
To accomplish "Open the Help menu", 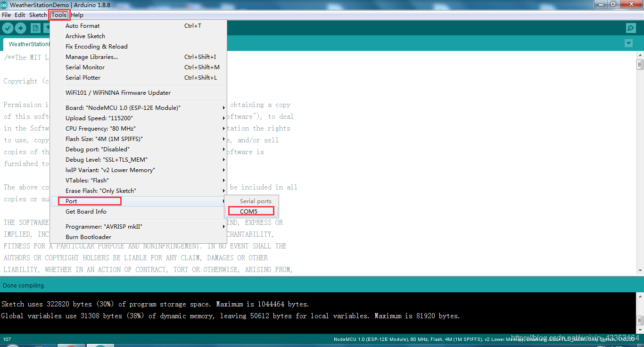I will [77, 15].
